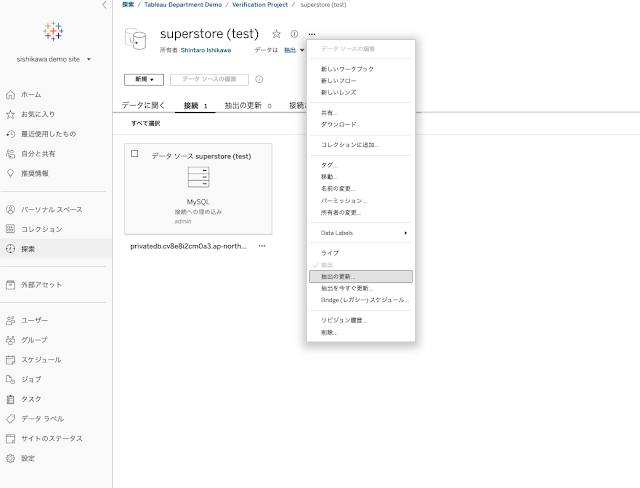This screenshot has width=640, height=488.
Task: Click the MySQL connection card
Action: click(198, 189)
